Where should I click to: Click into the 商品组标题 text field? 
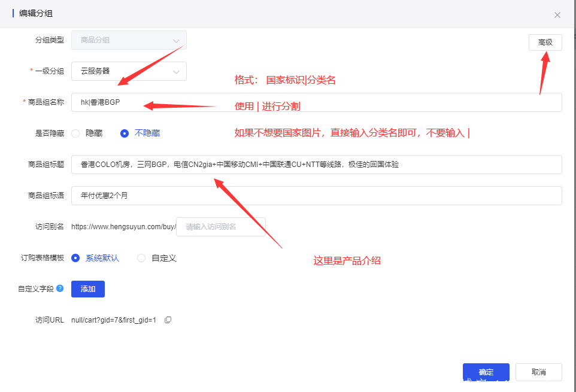[x=316, y=165]
